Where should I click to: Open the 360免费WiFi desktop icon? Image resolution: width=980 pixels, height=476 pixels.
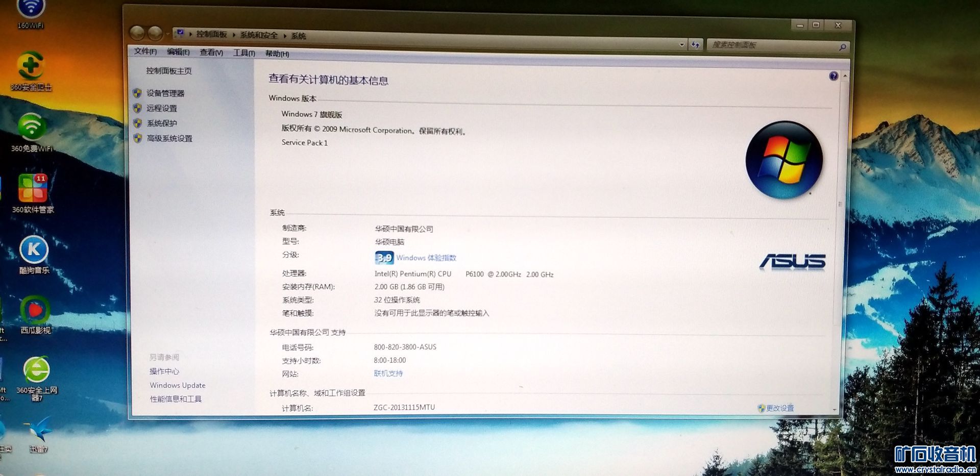point(32,128)
